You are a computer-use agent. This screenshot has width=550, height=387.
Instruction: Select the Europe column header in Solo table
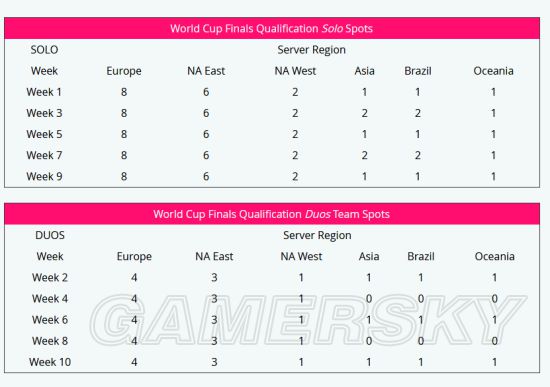coord(124,71)
